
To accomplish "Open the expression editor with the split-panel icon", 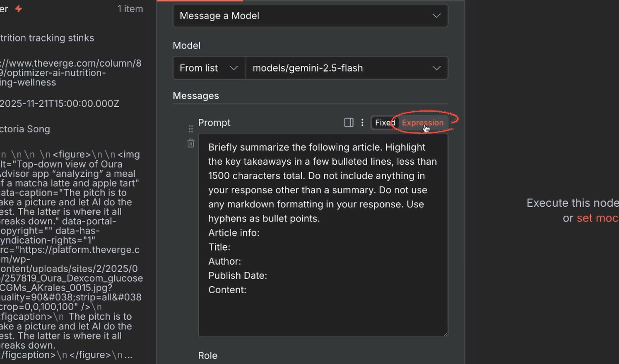I will (x=349, y=122).
